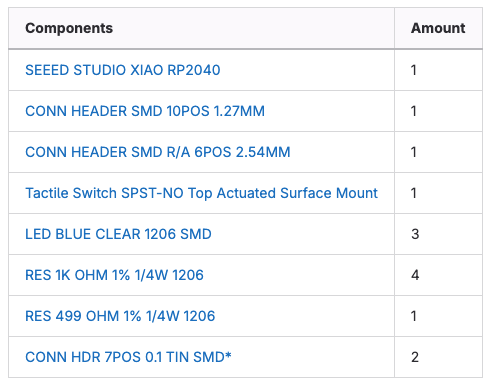Click the Amount column header
This screenshot has width=501, height=388.
pyautogui.click(x=438, y=28)
